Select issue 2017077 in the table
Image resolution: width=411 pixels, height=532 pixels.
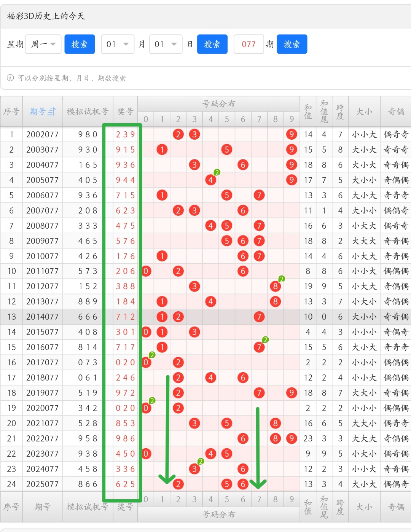[42, 362]
